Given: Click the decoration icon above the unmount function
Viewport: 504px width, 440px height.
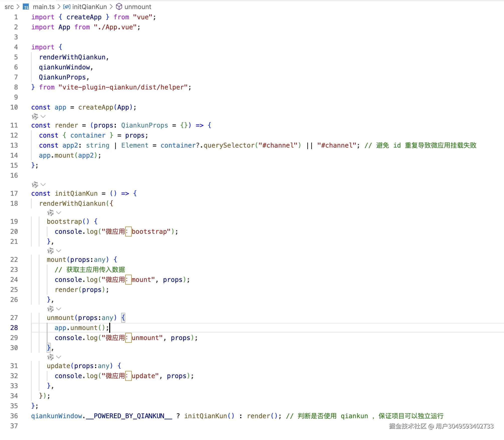Looking at the screenshot, I should (51, 309).
